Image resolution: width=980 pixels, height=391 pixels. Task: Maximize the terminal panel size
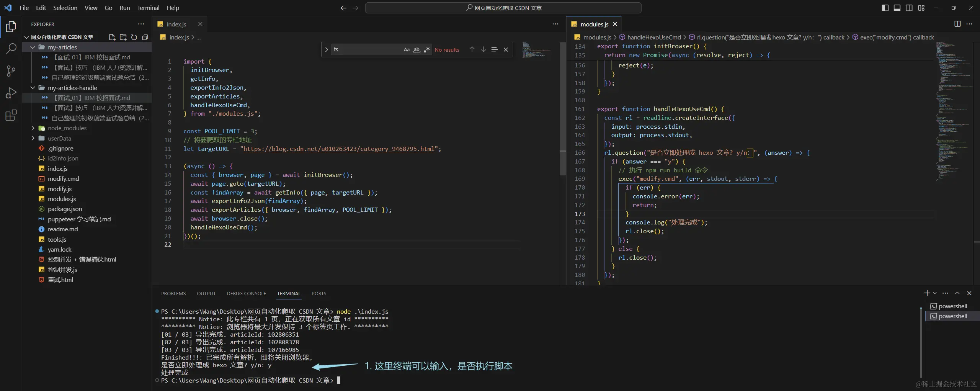(x=957, y=293)
